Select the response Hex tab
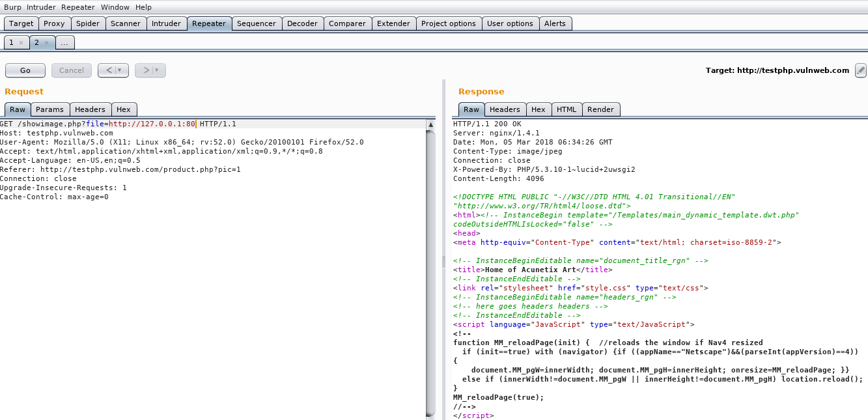The width and height of the screenshot is (868, 420). pos(539,109)
